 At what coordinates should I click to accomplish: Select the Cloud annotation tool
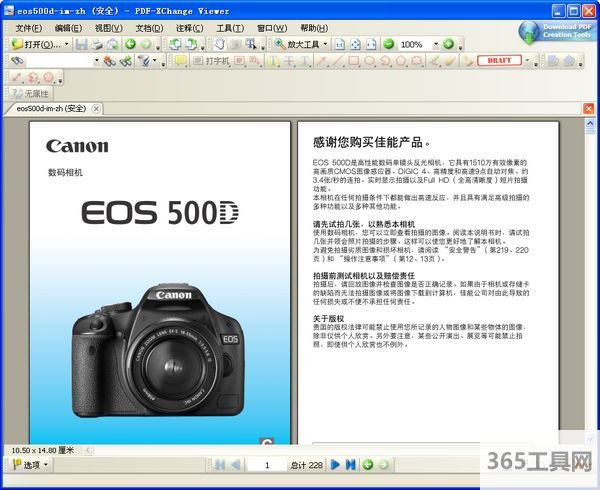(417, 61)
